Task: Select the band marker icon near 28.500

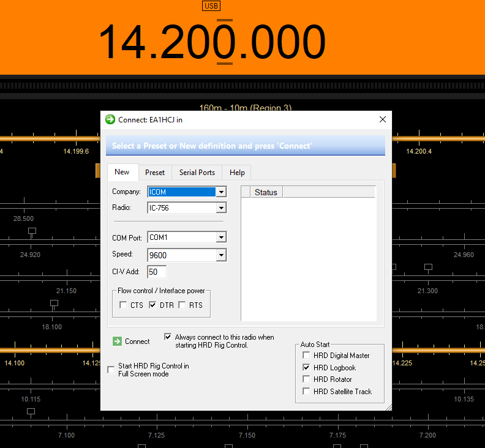Action: coord(32,231)
